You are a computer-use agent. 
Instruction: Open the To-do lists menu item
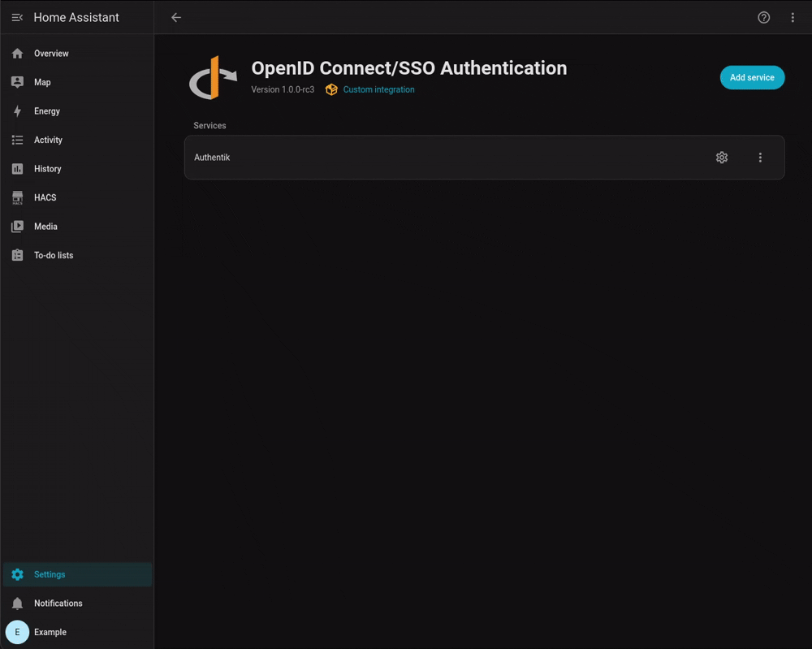(x=78, y=255)
